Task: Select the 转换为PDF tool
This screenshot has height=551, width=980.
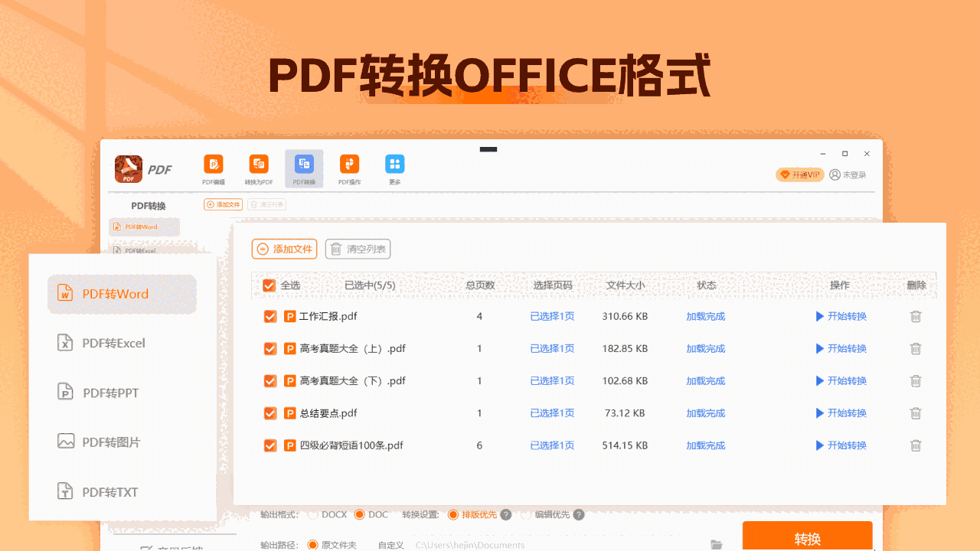Action: [258, 168]
